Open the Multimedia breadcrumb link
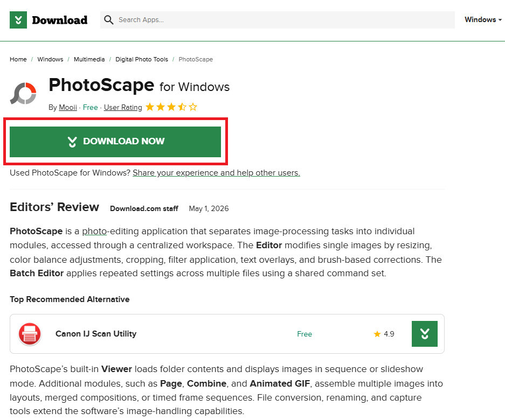505x420 pixels. [x=89, y=59]
